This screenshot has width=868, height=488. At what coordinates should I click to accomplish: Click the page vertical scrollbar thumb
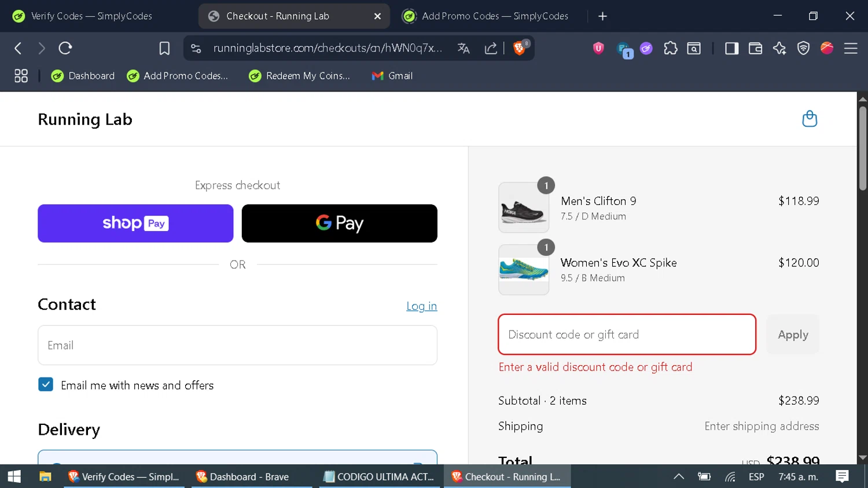(863, 148)
